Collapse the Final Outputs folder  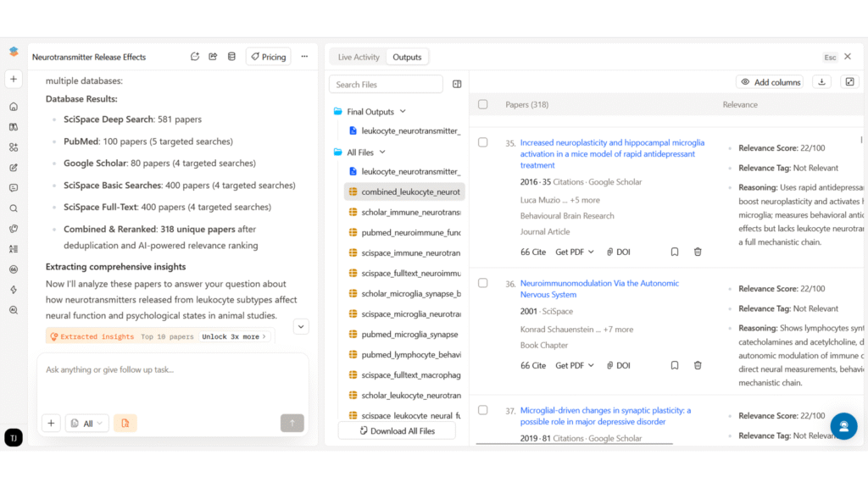(x=403, y=112)
